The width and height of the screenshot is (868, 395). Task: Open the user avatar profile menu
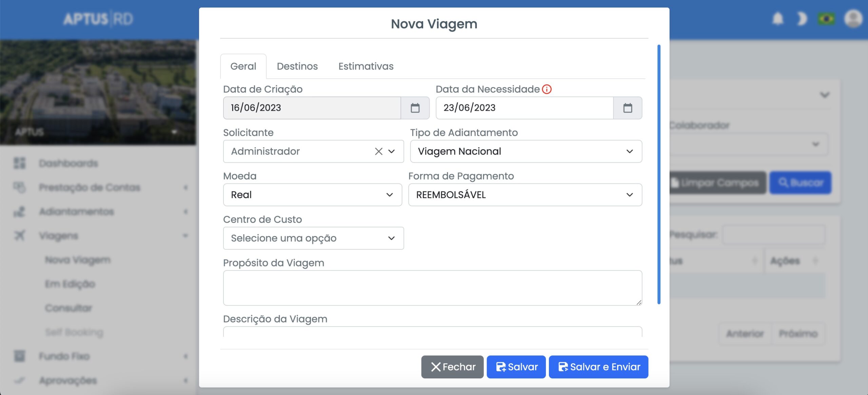[853, 19]
